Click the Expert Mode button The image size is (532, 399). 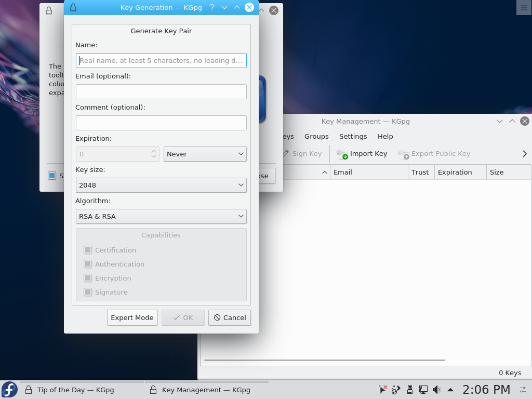(x=132, y=317)
